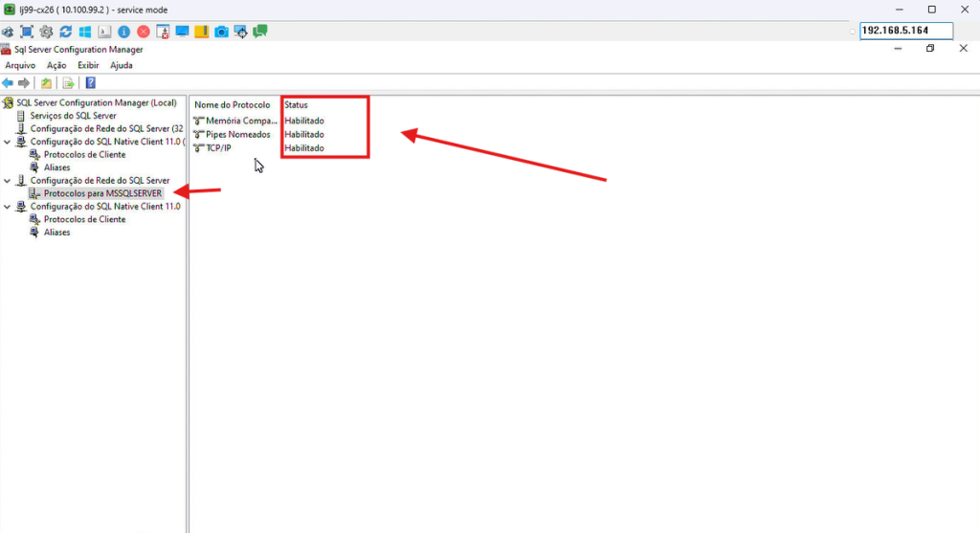Open the gear settings icon in remote toolbar
This screenshot has height=533, width=980.
click(46, 32)
